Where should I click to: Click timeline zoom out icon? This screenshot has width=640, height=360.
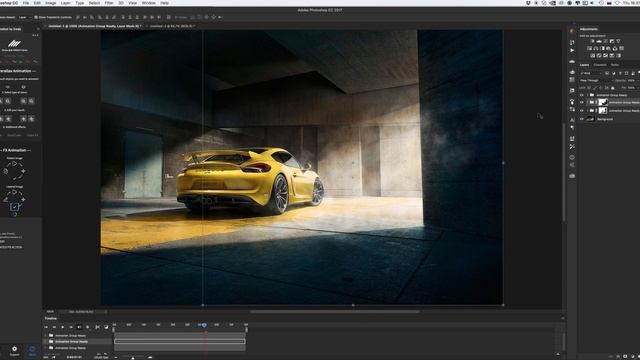pos(116,358)
